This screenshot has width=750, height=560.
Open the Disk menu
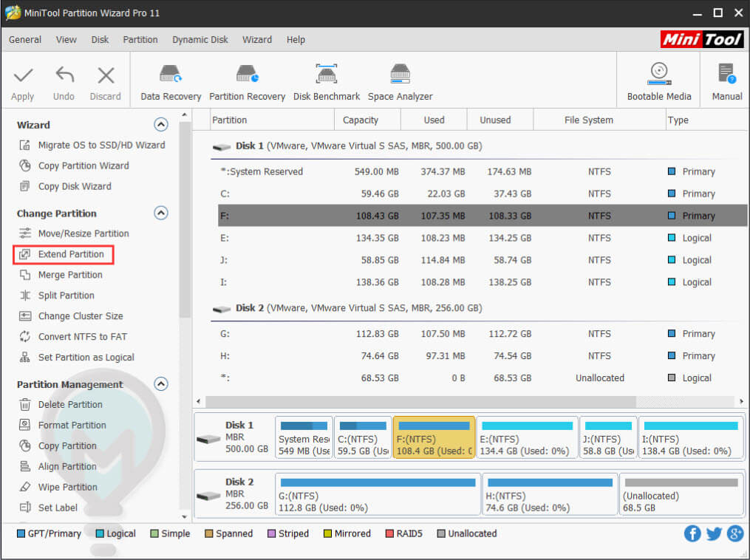point(100,40)
